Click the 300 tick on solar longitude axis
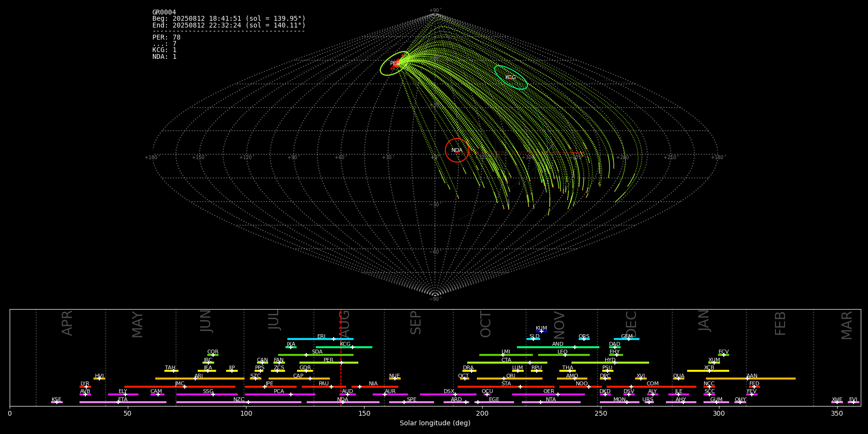The height and width of the screenshot is (434, 868). click(x=719, y=413)
